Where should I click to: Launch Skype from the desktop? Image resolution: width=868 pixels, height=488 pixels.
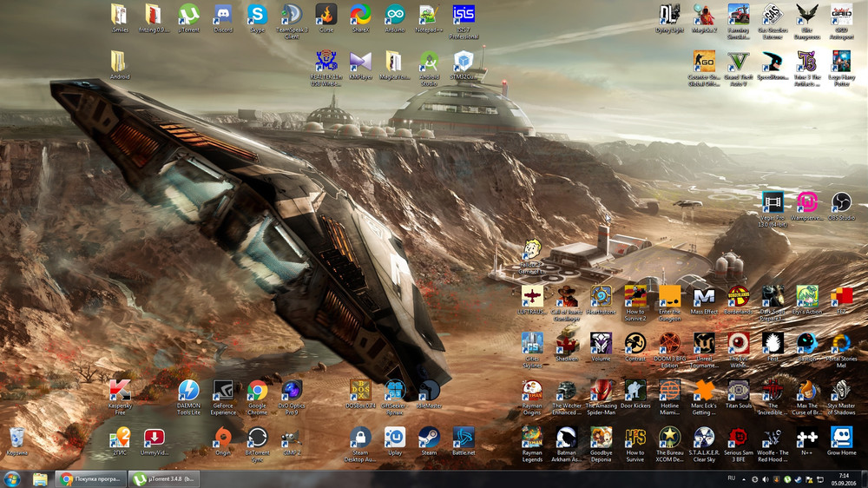click(257, 15)
